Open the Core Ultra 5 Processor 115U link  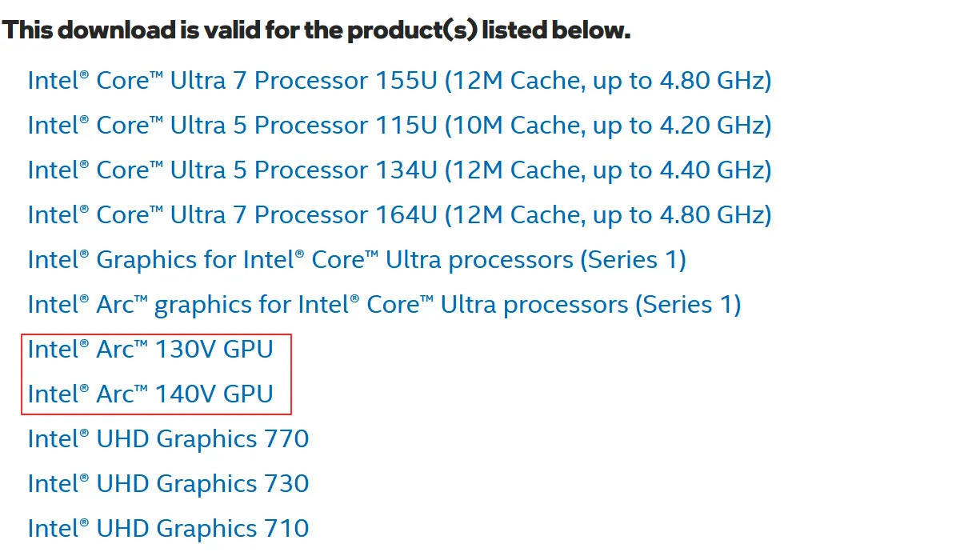[399, 126]
